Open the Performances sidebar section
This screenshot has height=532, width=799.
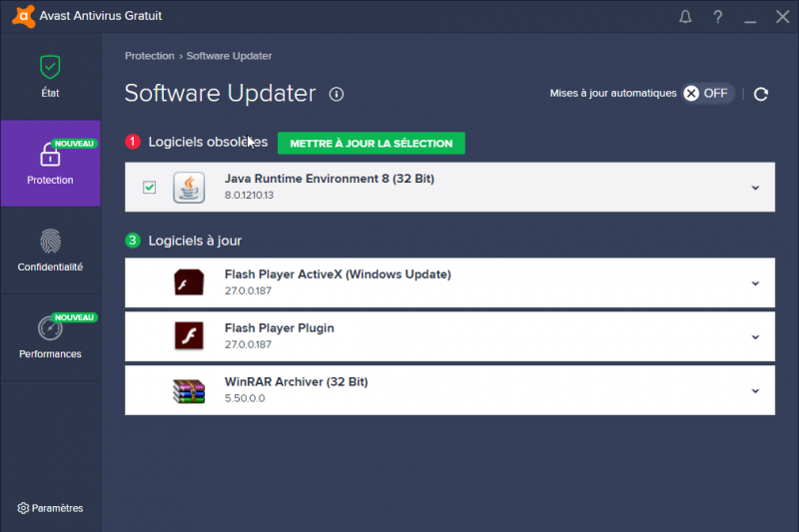[x=50, y=337]
